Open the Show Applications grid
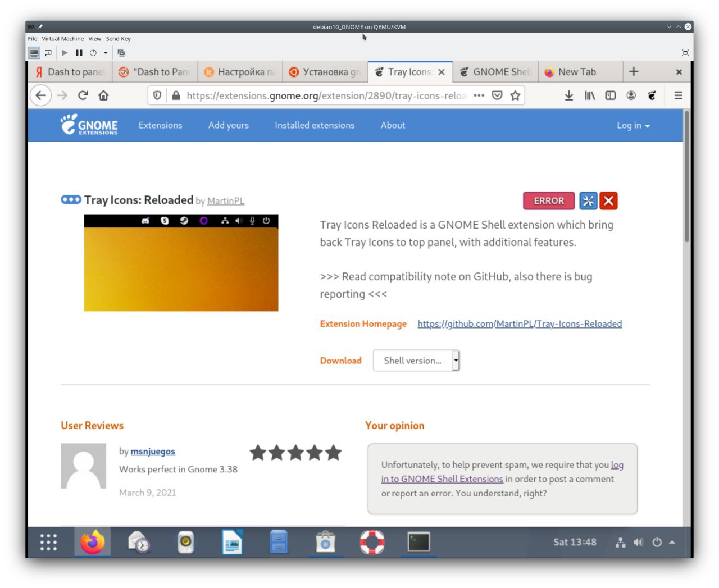719x588 pixels. coord(48,542)
